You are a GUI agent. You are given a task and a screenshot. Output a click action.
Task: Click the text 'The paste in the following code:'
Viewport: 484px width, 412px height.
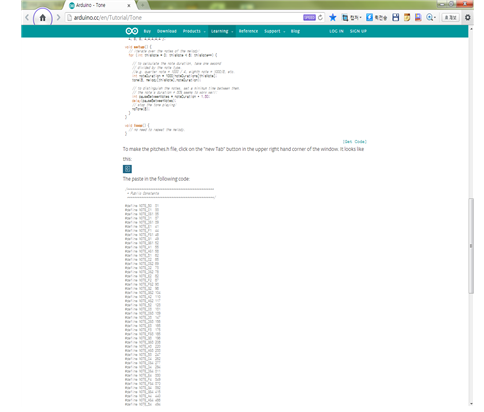[x=156, y=179]
